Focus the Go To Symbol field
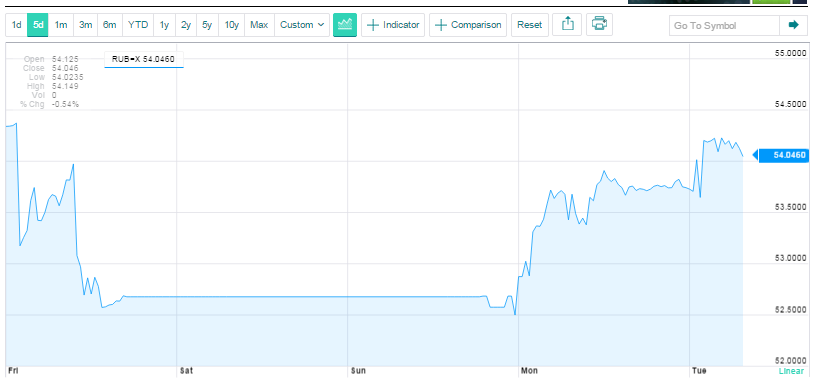 [724, 25]
